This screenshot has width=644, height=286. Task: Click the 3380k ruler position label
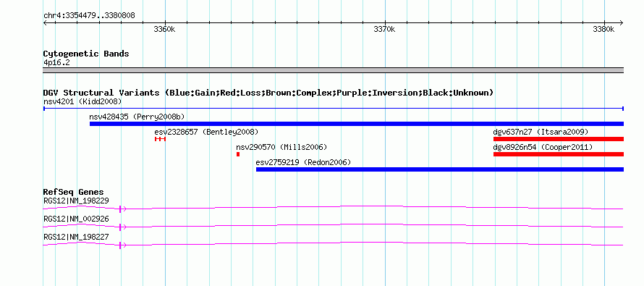603,30
